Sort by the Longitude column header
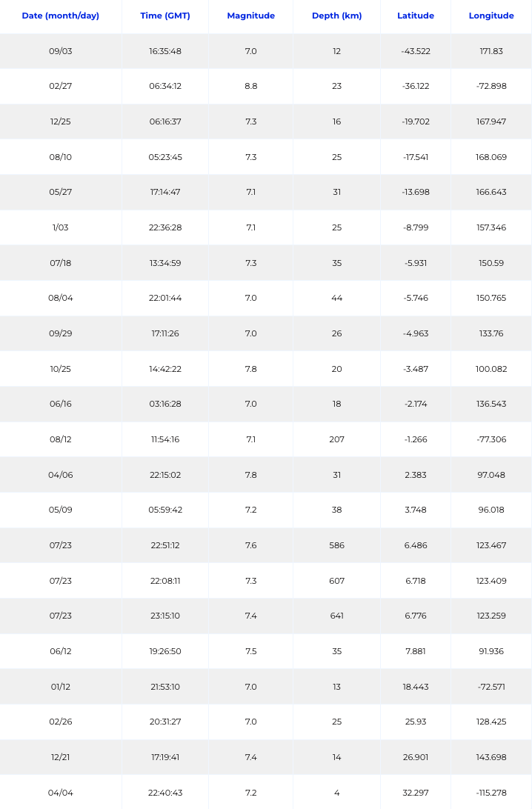Screen dimensions: 532x809 [491, 16]
